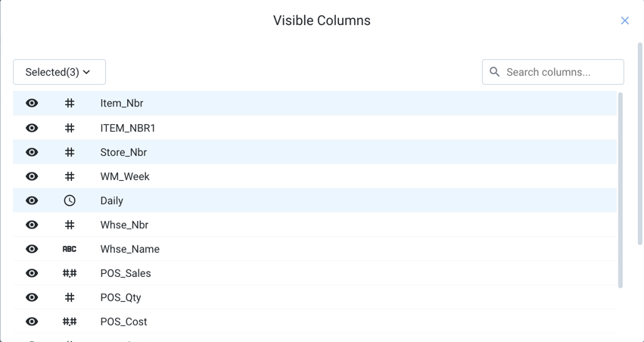Click the column list vertical scrollbar

click(x=621, y=189)
